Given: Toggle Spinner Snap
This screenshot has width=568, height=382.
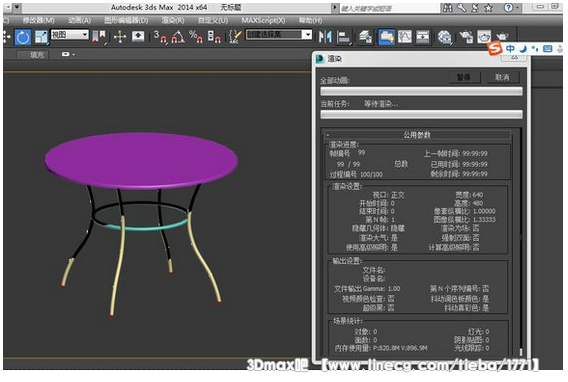Looking at the screenshot, I should point(214,37).
